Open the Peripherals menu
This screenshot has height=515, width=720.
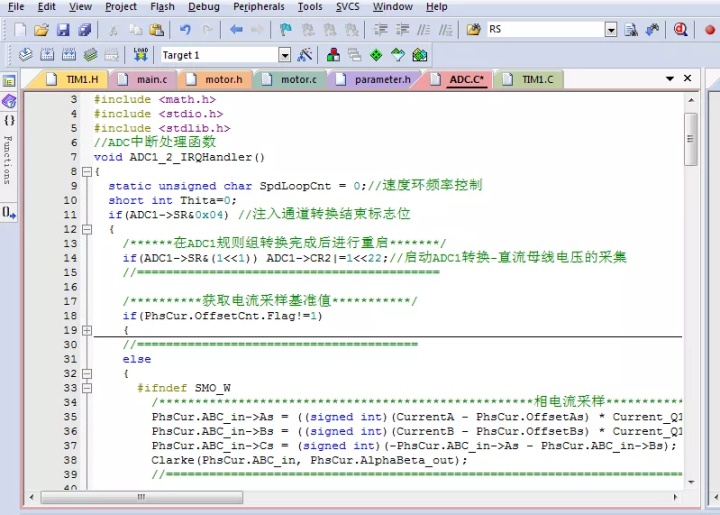[x=259, y=7]
